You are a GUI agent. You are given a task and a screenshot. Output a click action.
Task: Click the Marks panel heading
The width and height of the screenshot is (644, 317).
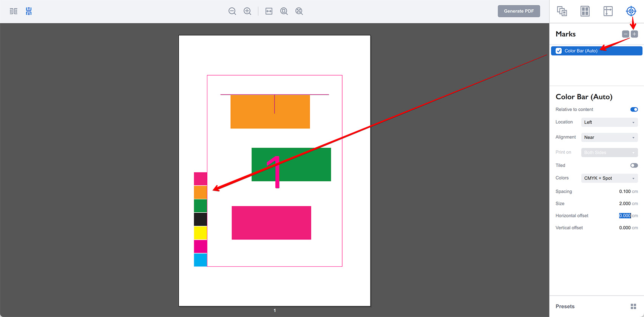click(x=565, y=34)
